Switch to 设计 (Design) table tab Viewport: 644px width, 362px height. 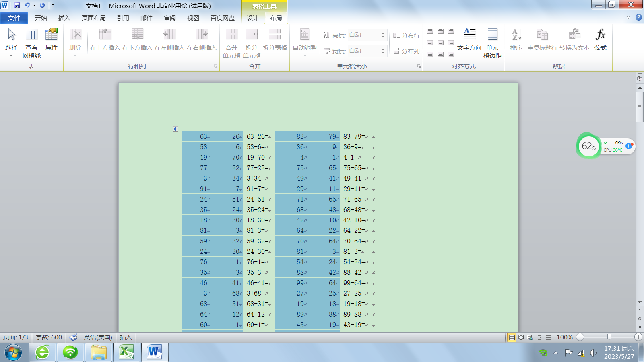(x=253, y=18)
